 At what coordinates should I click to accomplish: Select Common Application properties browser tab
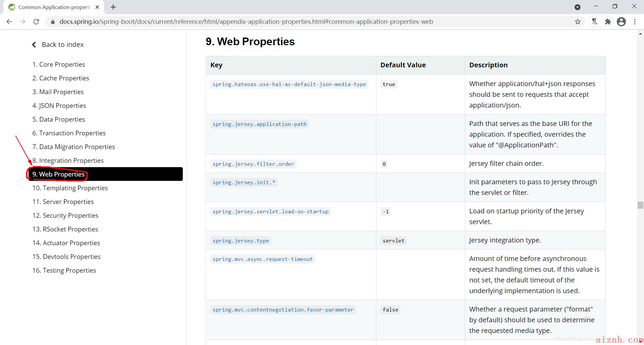coord(54,7)
